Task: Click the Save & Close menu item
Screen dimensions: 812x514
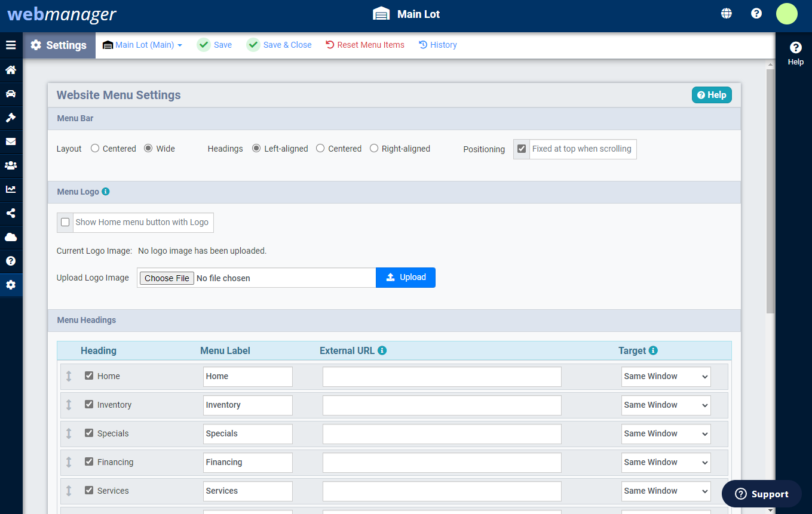Action: (279, 45)
